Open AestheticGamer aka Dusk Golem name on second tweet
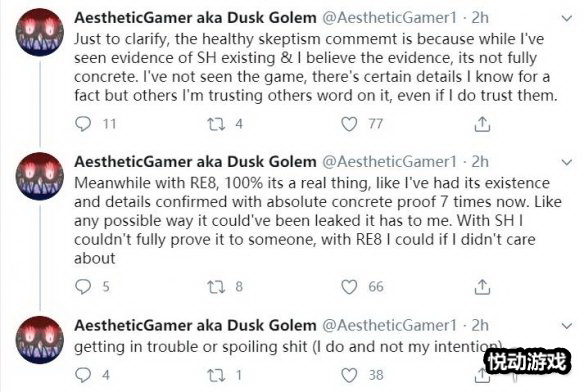This screenshot has height=392, width=584. click(195, 162)
